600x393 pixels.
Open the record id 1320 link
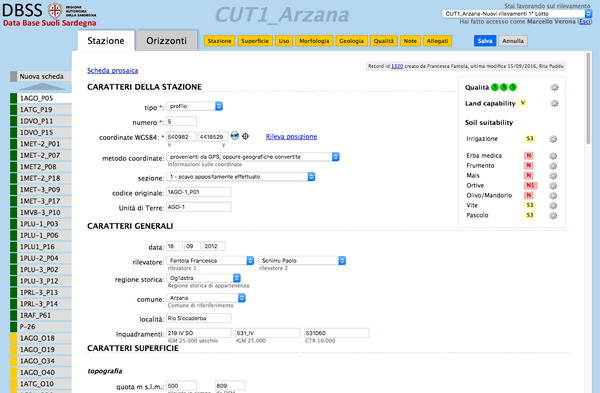pyautogui.click(x=397, y=66)
